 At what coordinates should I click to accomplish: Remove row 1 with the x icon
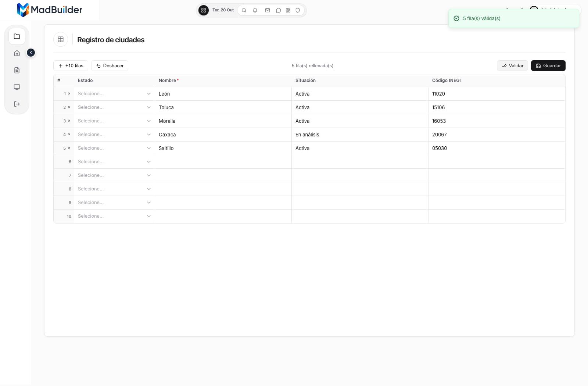[69, 94]
